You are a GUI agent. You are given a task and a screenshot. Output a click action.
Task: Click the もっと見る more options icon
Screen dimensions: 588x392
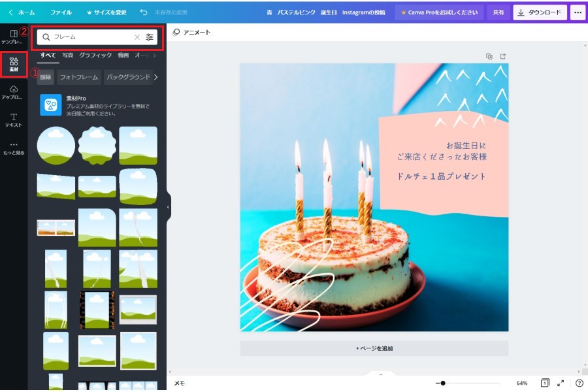click(13, 148)
